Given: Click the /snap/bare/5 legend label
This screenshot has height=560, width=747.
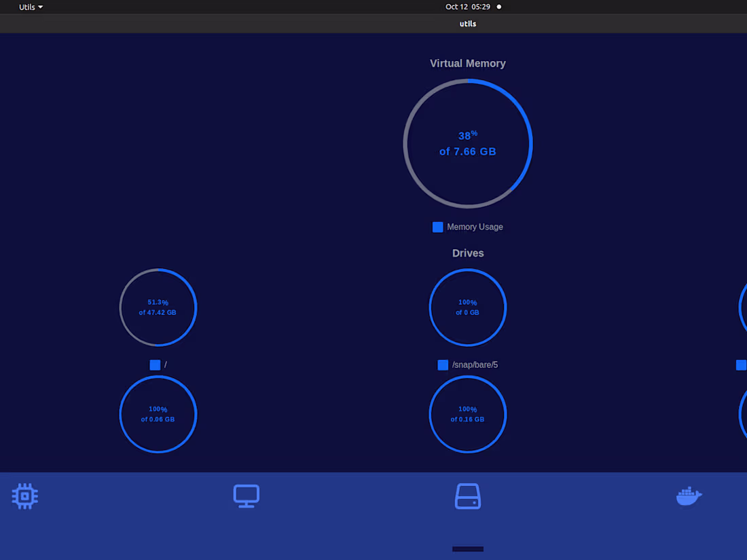Looking at the screenshot, I should tap(475, 365).
